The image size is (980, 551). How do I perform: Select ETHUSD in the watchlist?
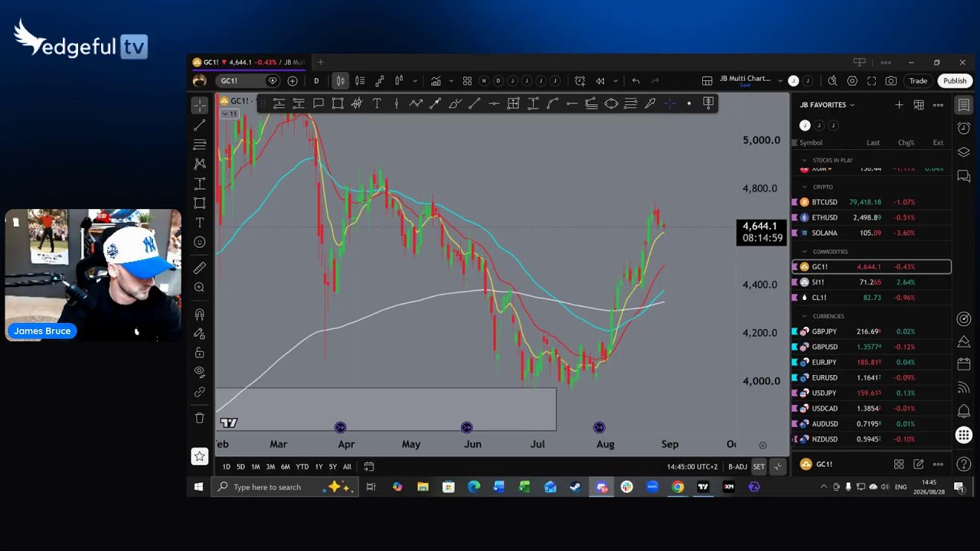coord(871,217)
